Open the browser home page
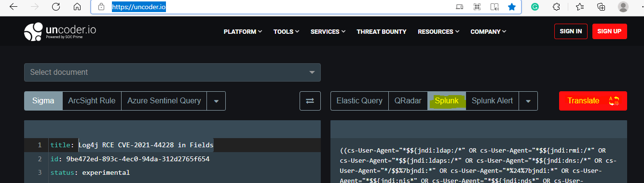The height and width of the screenshot is (183, 644). coord(77,7)
